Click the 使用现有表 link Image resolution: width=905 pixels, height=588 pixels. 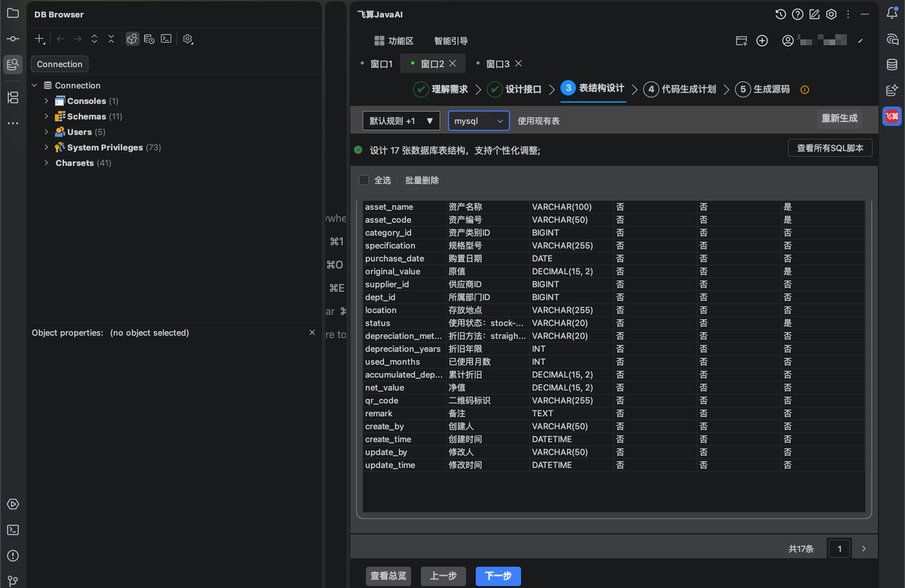click(539, 121)
